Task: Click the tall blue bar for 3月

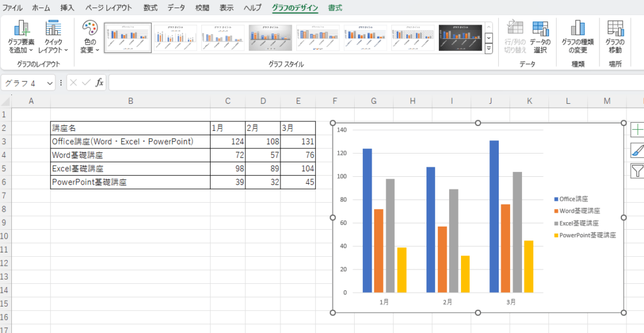Action: coord(494,217)
